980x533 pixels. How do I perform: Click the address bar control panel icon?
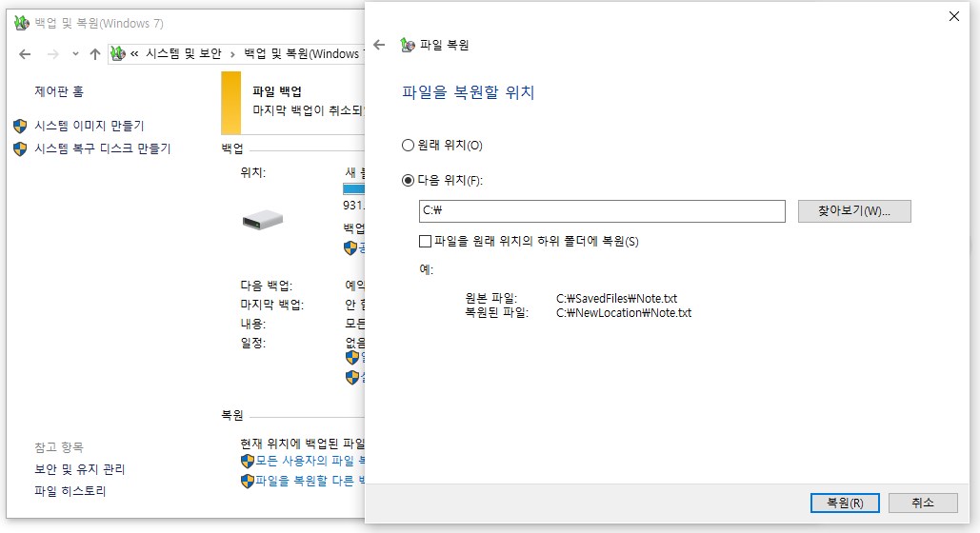[118, 53]
